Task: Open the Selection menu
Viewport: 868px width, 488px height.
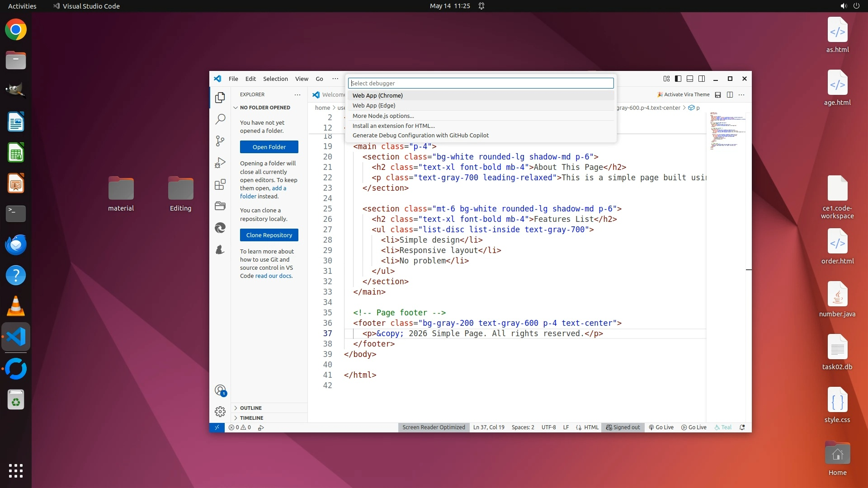Action: (275, 79)
